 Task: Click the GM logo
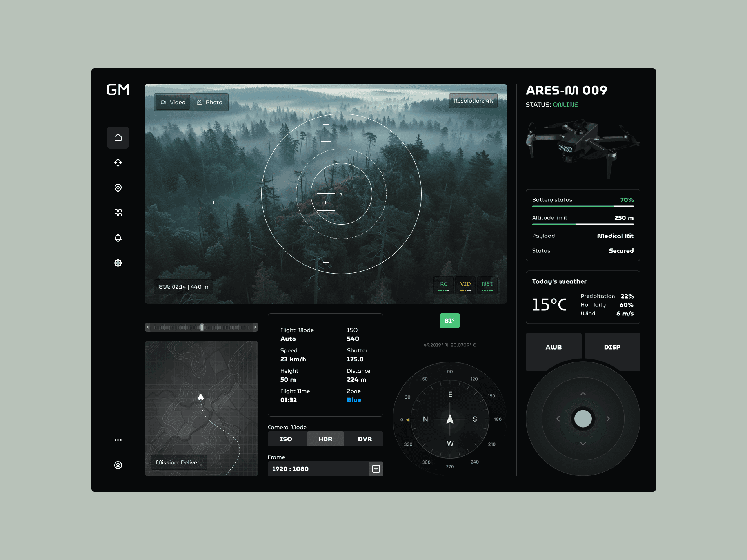coord(118,90)
